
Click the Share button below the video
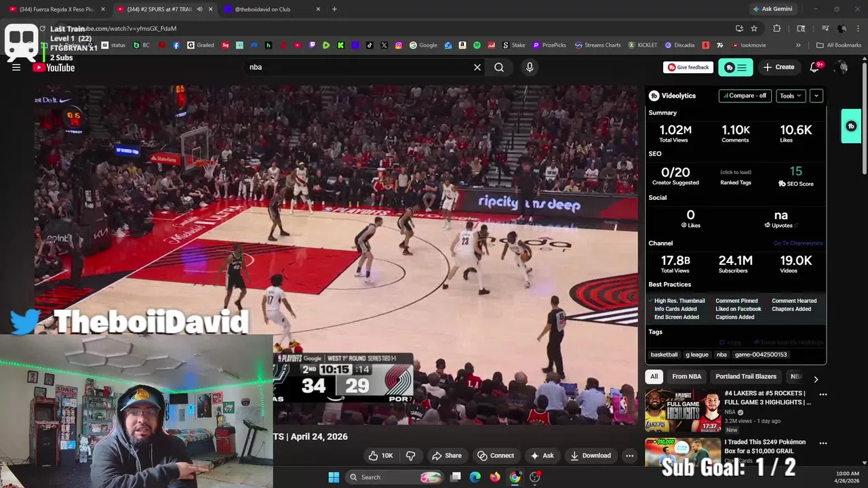(446, 455)
